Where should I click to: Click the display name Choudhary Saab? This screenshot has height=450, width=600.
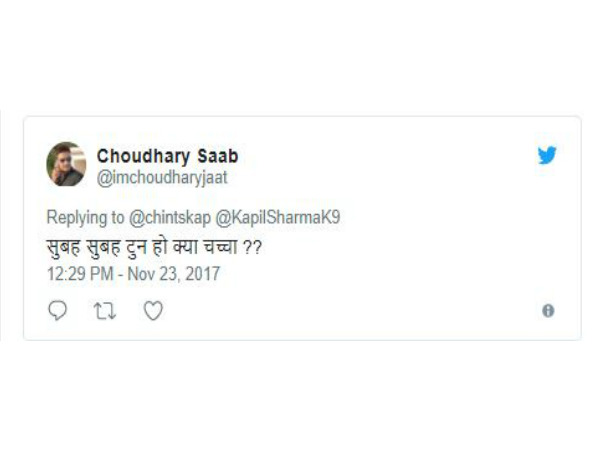point(168,156)
